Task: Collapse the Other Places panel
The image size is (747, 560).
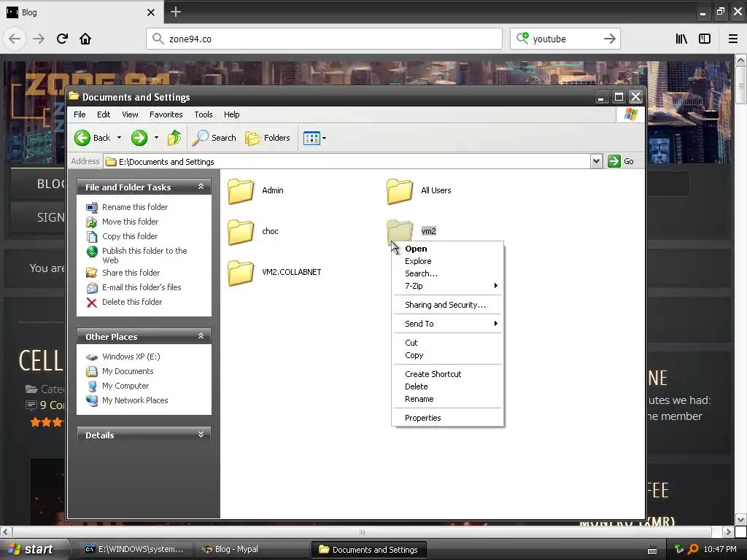Action: pyautogui.click(x=201, y=336)
